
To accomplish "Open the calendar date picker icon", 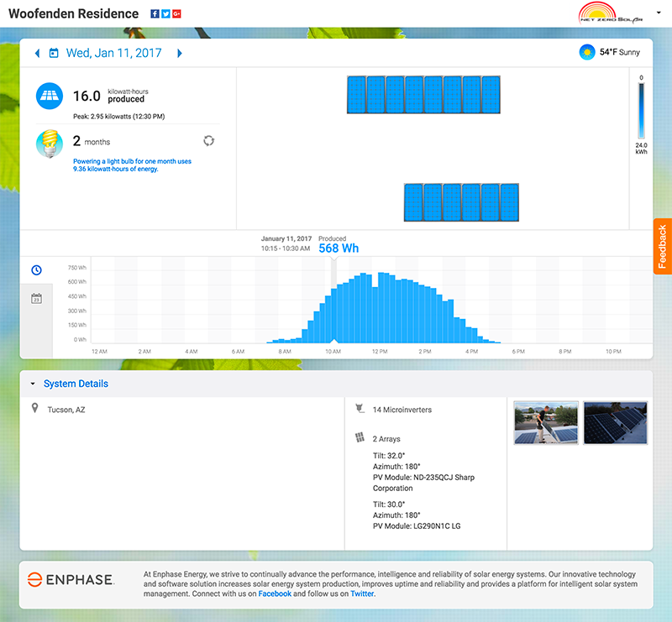I will pyautogui.click(x=54, y=53).
